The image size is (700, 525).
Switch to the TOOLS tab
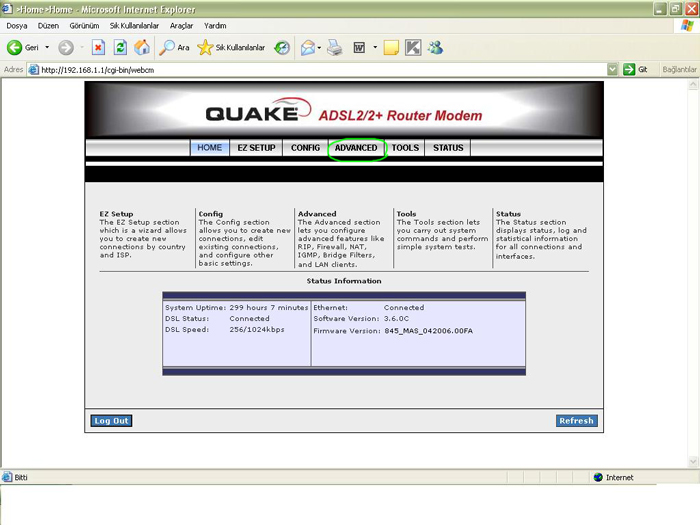pyautogui.click(x=405, y=148)
